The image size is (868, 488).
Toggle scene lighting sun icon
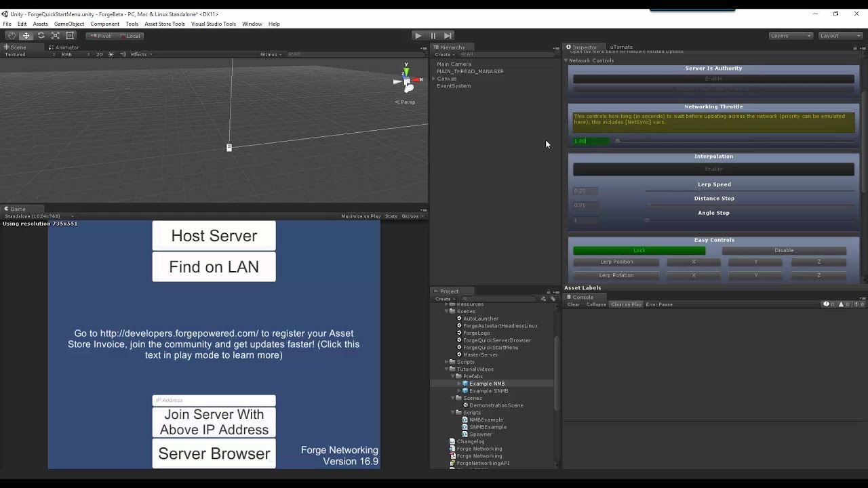(x=111, y=54)
